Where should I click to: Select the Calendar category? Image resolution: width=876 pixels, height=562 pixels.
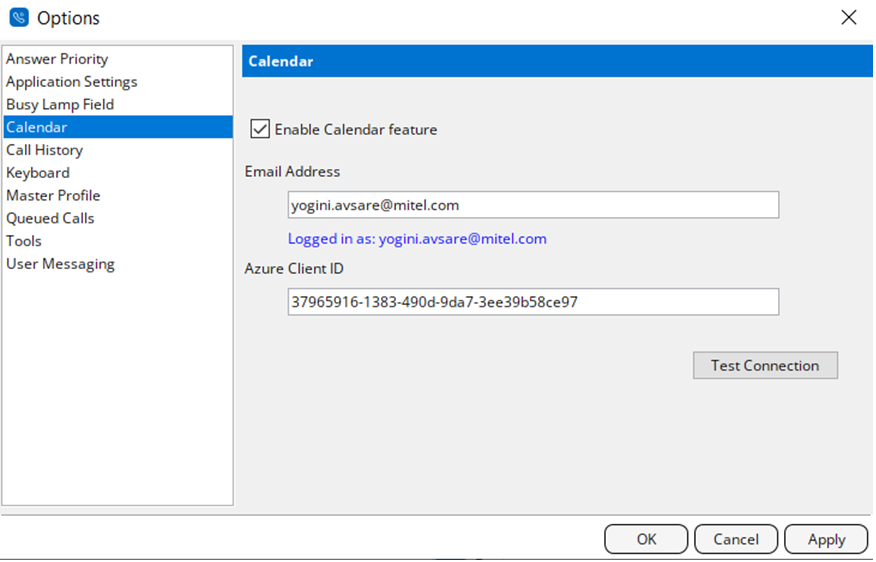tap(37, 127)
